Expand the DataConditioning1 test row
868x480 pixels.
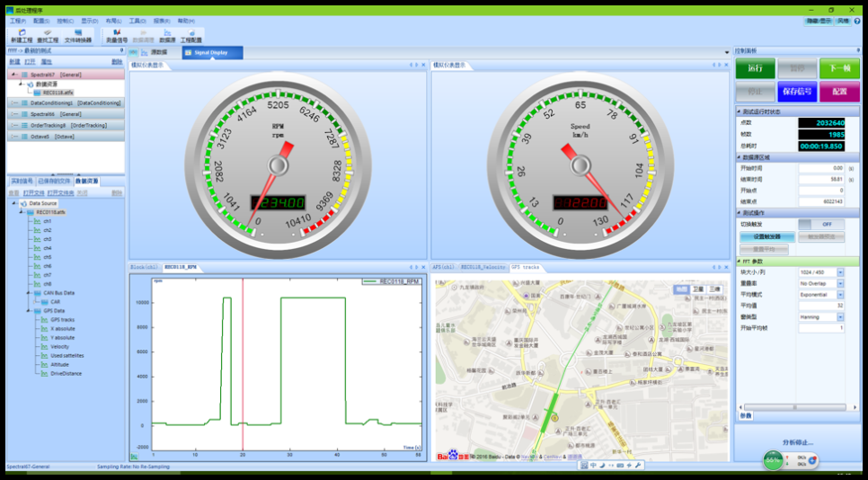click(13, 103)
